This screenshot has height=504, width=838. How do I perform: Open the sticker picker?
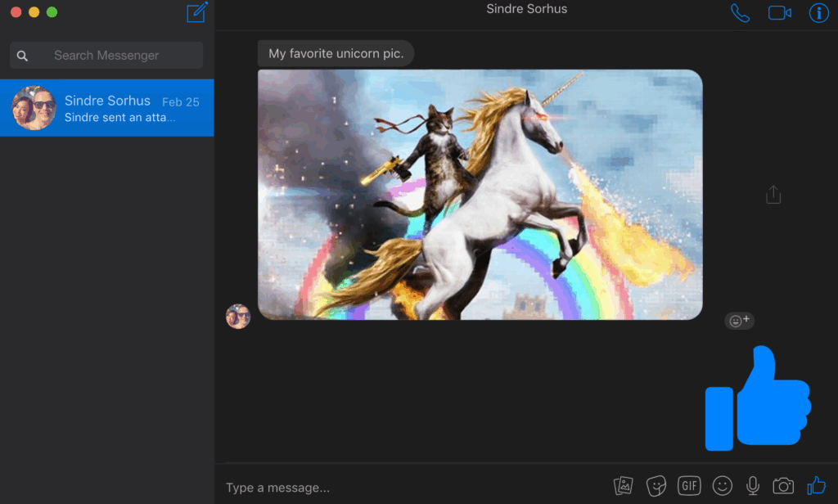[656, 486]
